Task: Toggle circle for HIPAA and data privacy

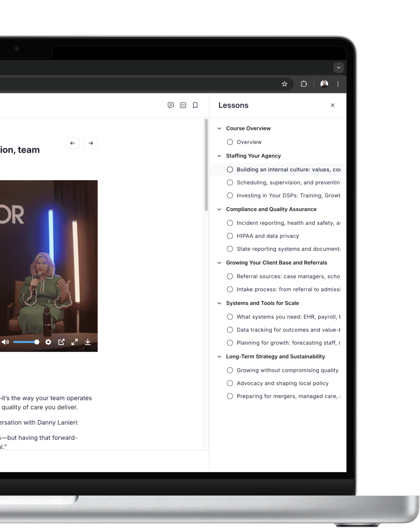Action: (230, 236)
